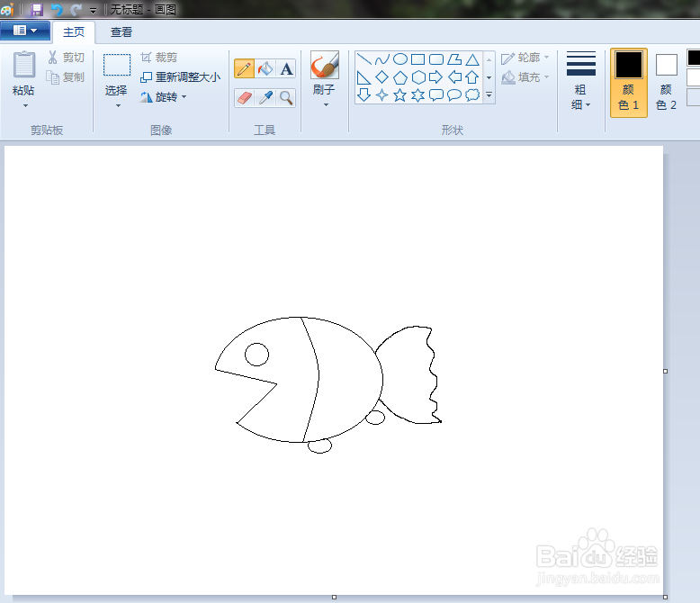Customize the Quick Access Toolbar dropdown
This screenshot has height=603, width=700.
click(93, 10)
